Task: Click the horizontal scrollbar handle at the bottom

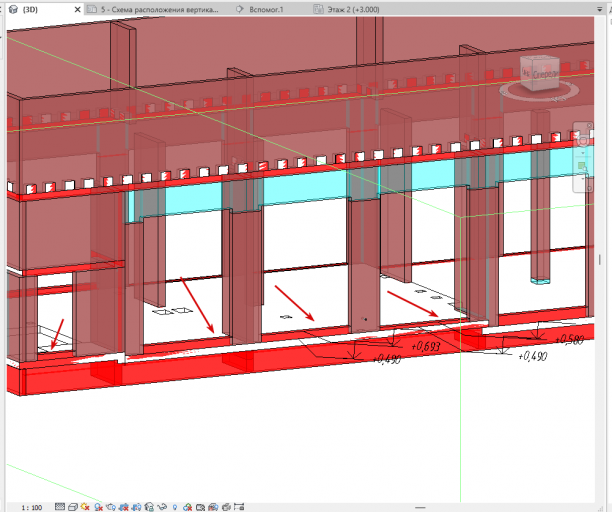Action: pyautogui.click(x=420, y=507)
